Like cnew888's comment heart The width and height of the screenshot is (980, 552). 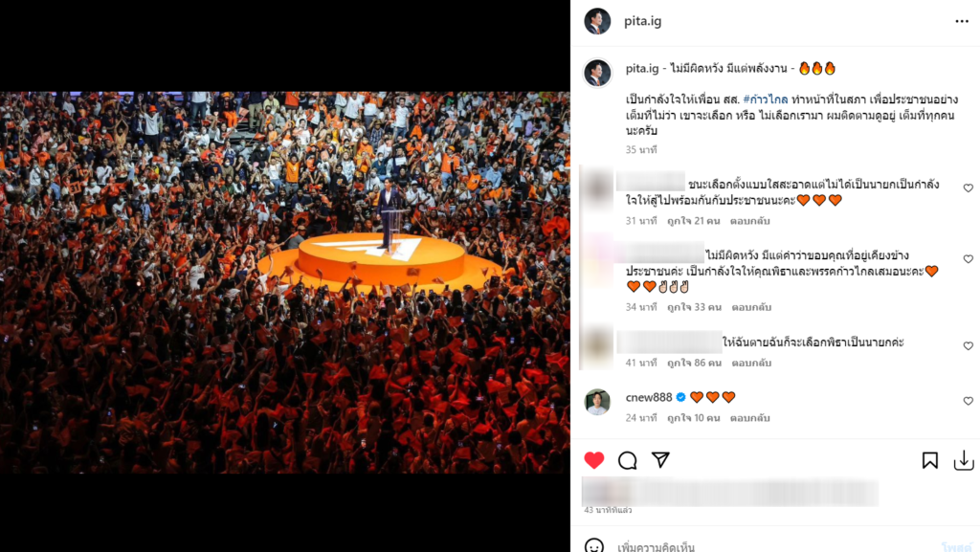[x=969, y=401]
